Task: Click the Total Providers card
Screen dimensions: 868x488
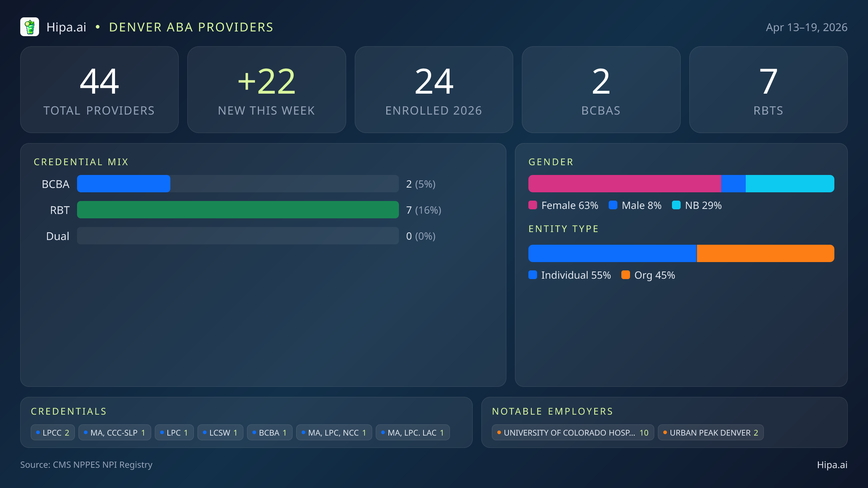Action: (99, 90)
